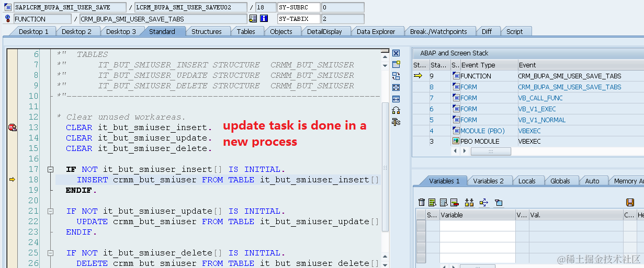644x268 pixels.
Task: Open the Script tab
Action: pyautogui.click(x=515, y=32)
